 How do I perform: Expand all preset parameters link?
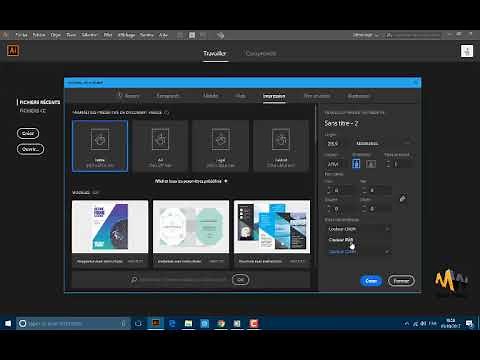tap(191, 181)
